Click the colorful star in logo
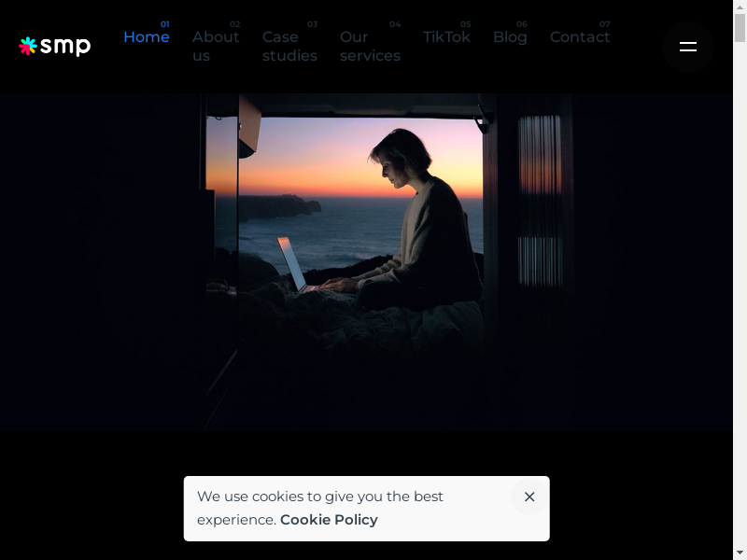The height and width of the screenshot is (560, 747). [28, 46]
